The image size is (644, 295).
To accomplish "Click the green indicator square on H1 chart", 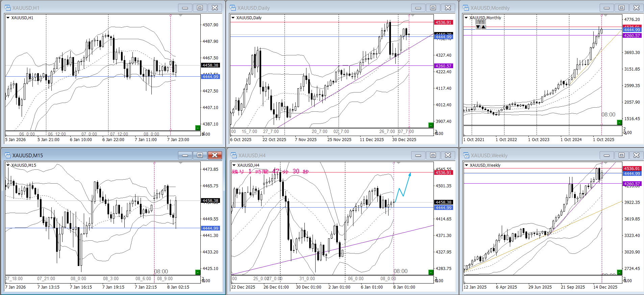I will 198,128.
